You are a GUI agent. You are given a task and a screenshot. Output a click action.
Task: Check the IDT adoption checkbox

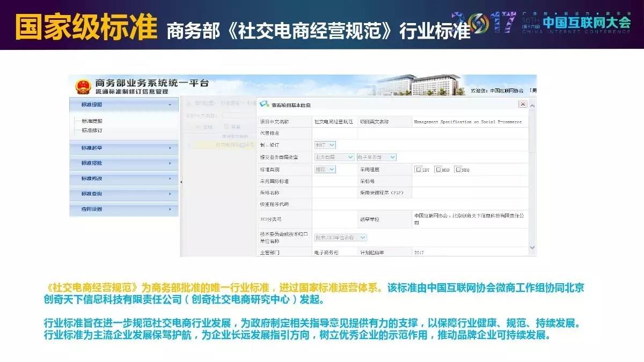pos(419,169)
